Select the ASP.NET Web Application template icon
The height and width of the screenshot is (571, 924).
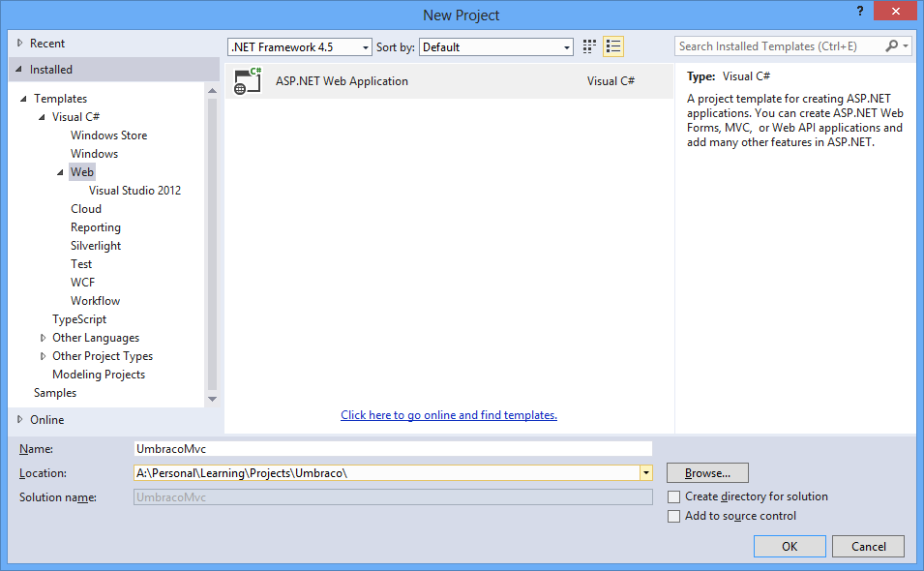click(248, 80)
